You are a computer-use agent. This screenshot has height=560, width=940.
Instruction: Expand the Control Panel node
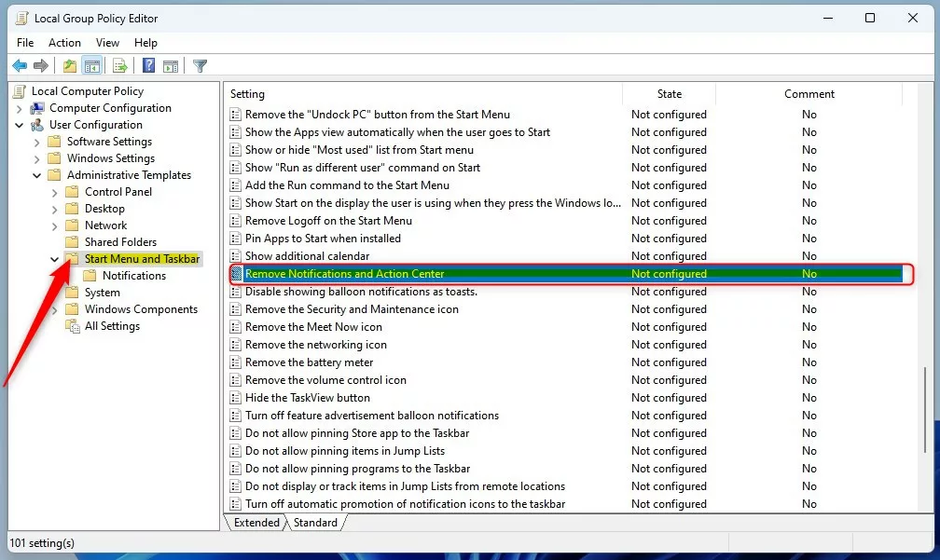54,192
